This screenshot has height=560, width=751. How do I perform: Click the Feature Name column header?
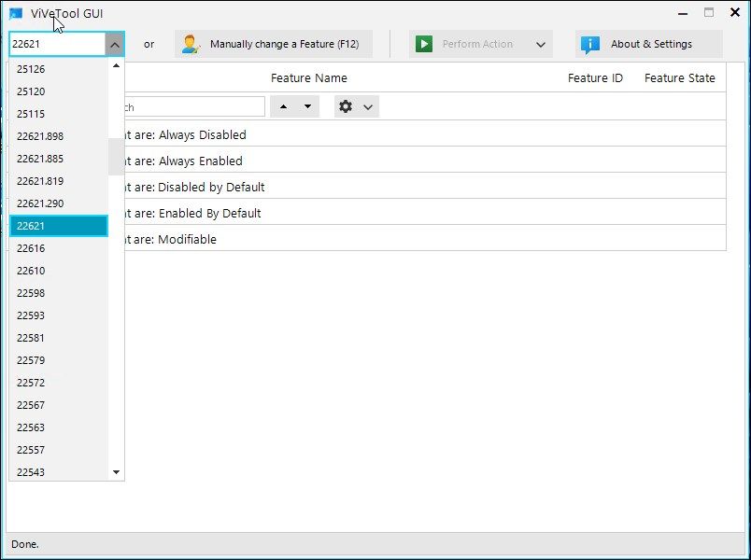coord(309,77)
